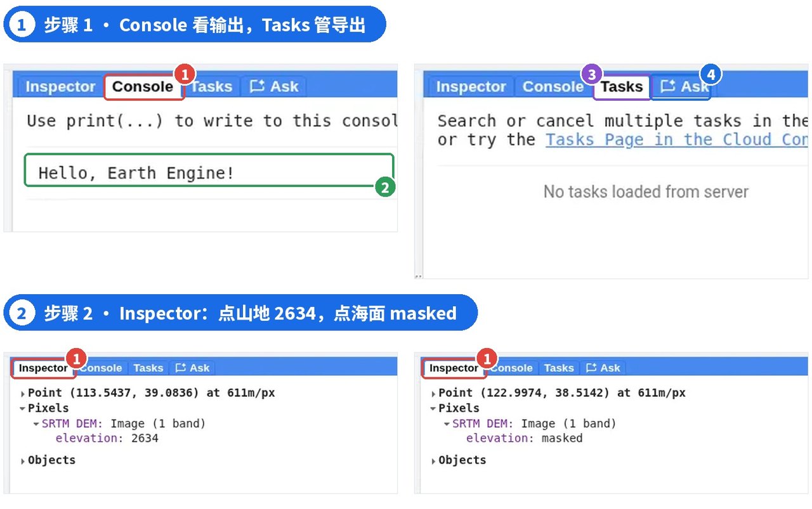Select the highlighted Tasks tab above No tasks loaded
Image resolution: width=812 pixels, height=509 pixels.
point(622,87)
